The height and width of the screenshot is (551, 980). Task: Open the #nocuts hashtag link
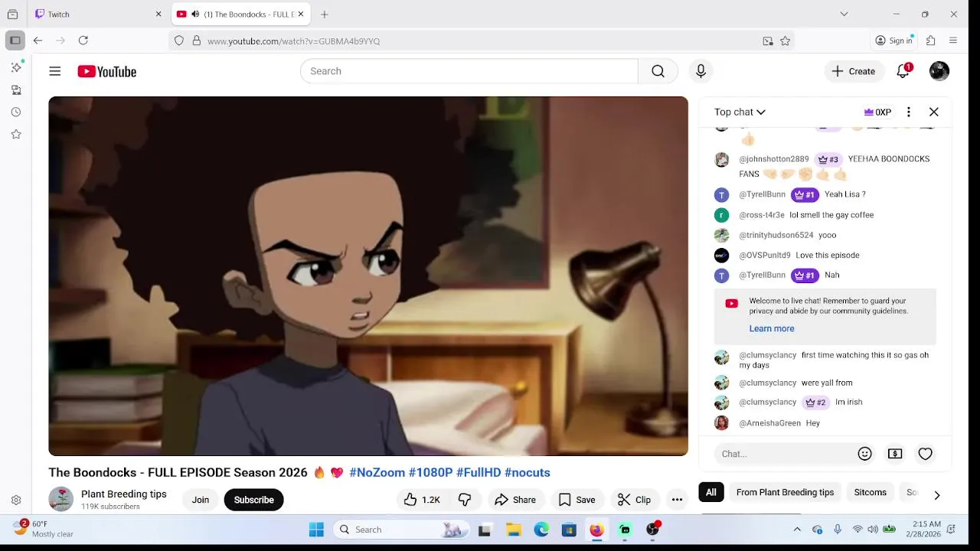click(x=528, y=472)
